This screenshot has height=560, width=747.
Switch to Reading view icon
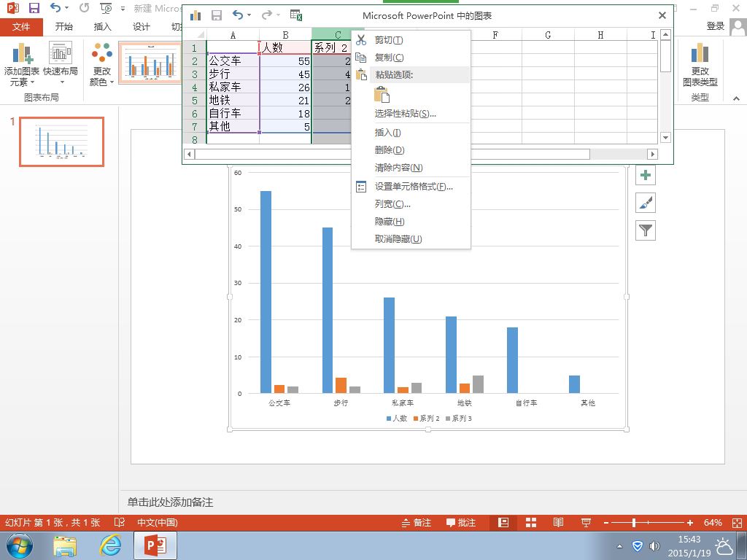pos(558,522)
